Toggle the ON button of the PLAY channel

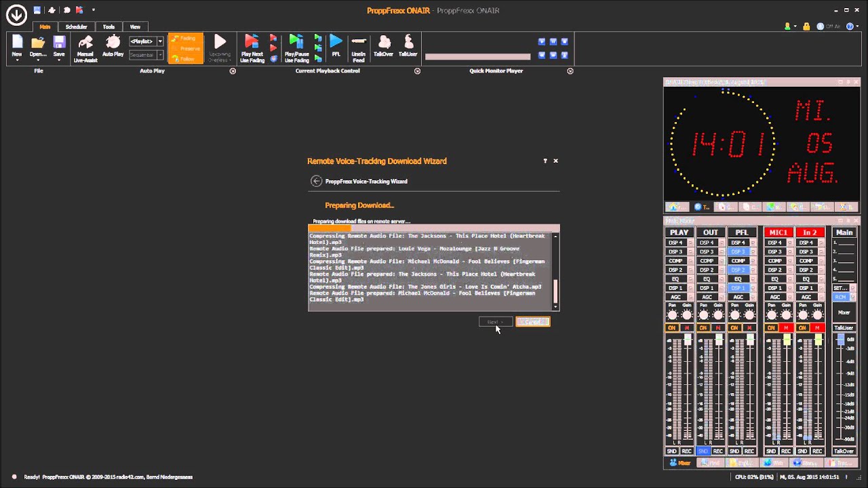(x=672, y=328)
